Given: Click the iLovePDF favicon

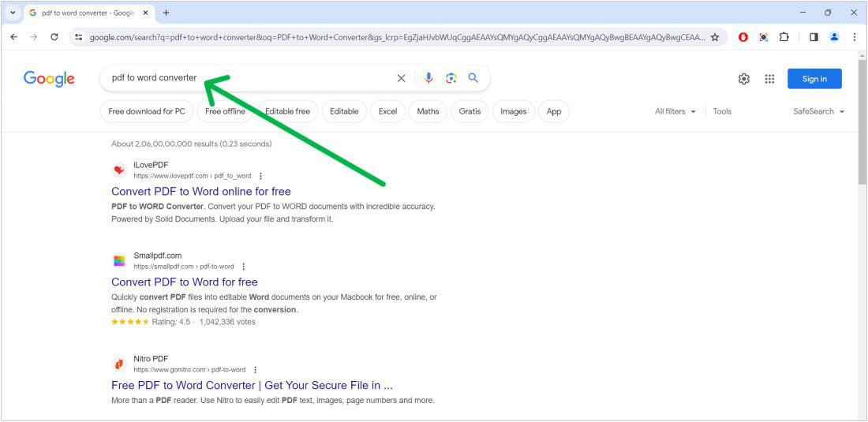Looking at the screenshot, I should pyautogui.click(x=119, y=170).
